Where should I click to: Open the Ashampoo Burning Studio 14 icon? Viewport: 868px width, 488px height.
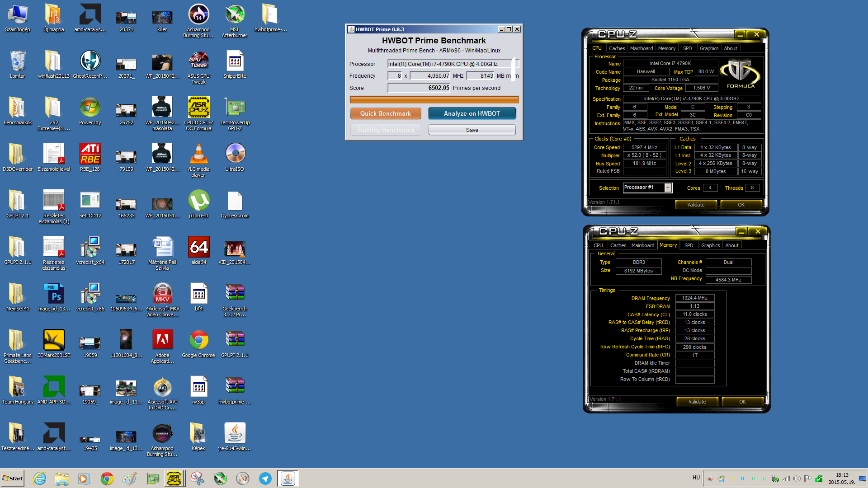coord(198,21)
